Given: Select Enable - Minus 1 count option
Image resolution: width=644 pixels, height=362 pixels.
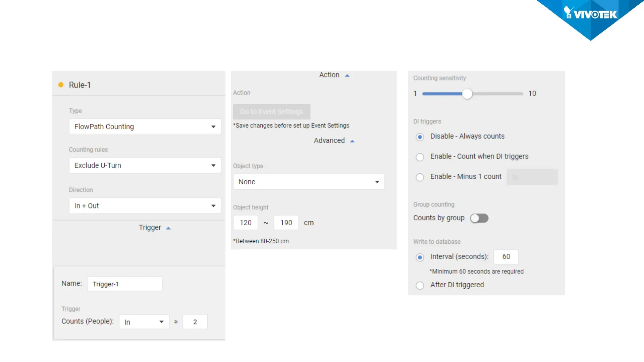Looking at the screenshot, I should [420, 177].
